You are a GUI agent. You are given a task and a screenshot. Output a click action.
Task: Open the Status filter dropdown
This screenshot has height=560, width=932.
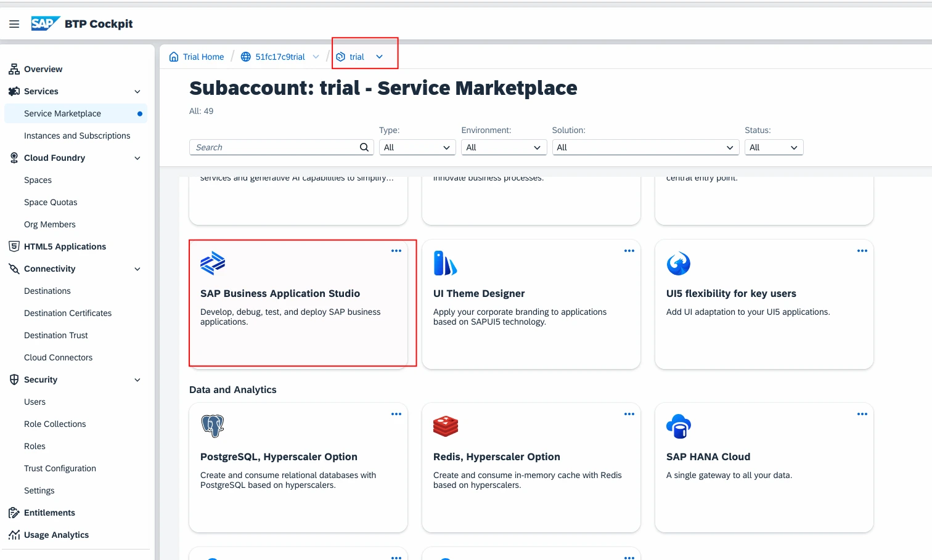(x=774, y=147)
